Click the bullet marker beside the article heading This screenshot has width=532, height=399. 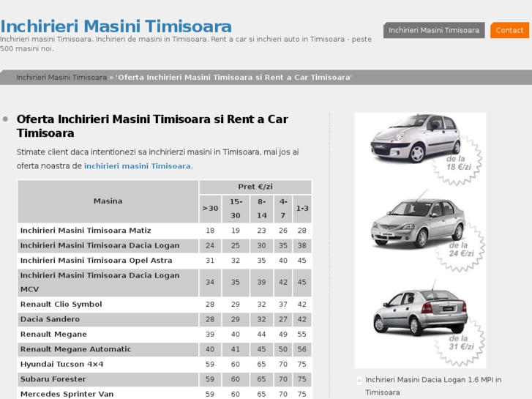pos(5,119)
